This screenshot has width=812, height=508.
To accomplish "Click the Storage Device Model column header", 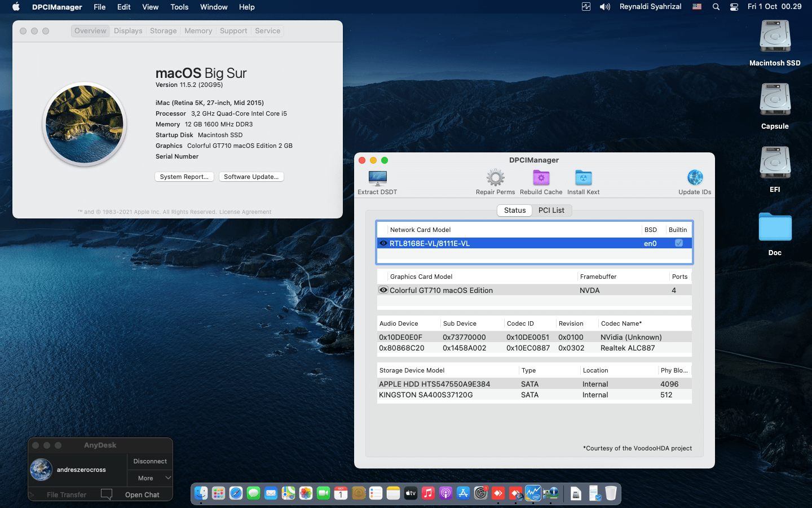I will tap(448, 370).
